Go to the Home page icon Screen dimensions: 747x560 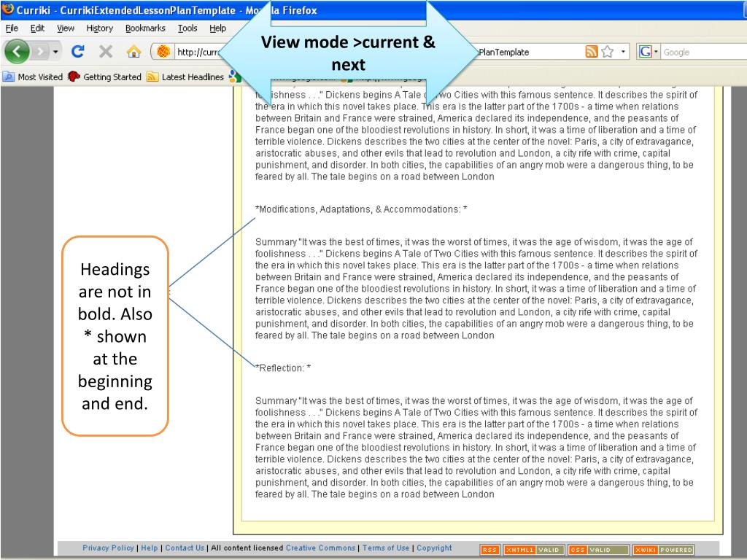click(134, 51)
